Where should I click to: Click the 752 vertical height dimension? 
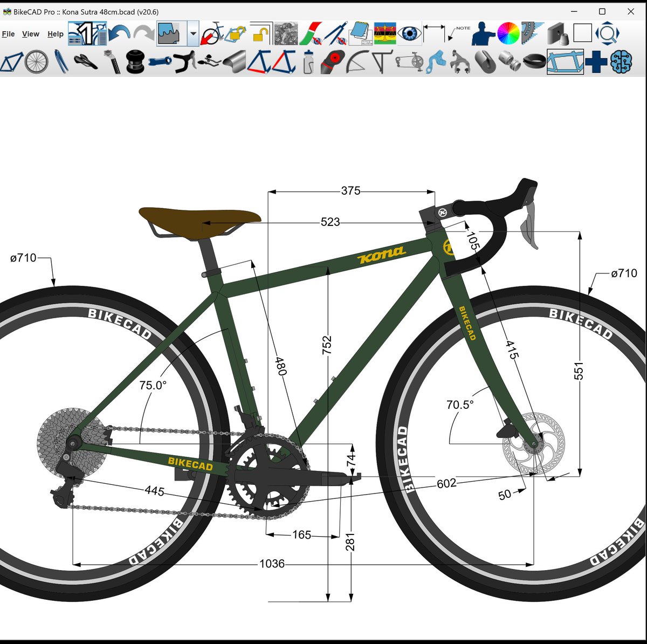click(x=327, y=345)
